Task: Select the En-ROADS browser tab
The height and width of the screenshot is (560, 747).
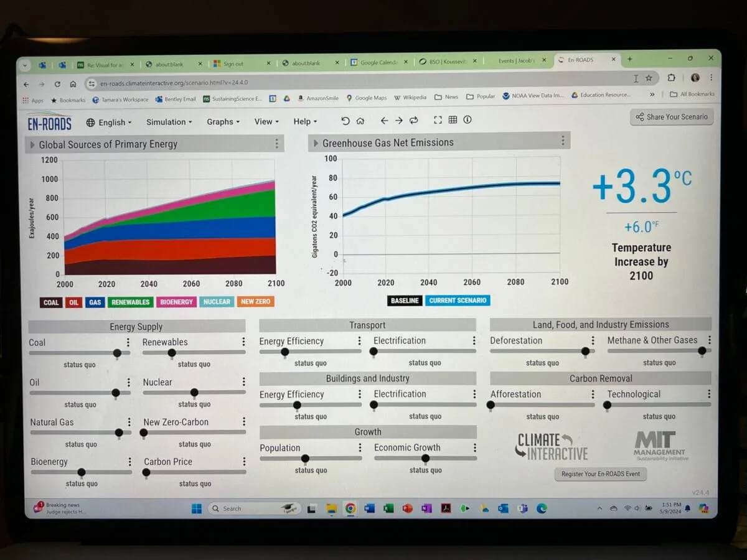Action: pos(587,60)
